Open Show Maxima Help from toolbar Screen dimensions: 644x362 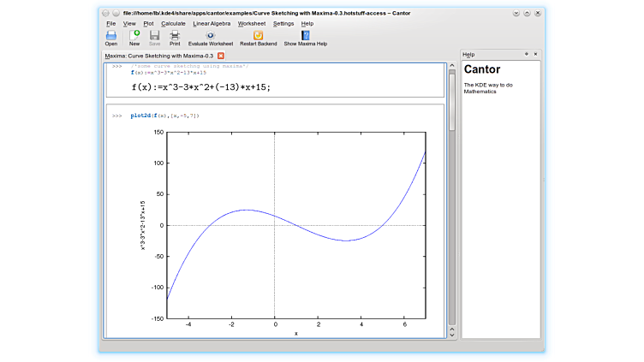point(306,37)
